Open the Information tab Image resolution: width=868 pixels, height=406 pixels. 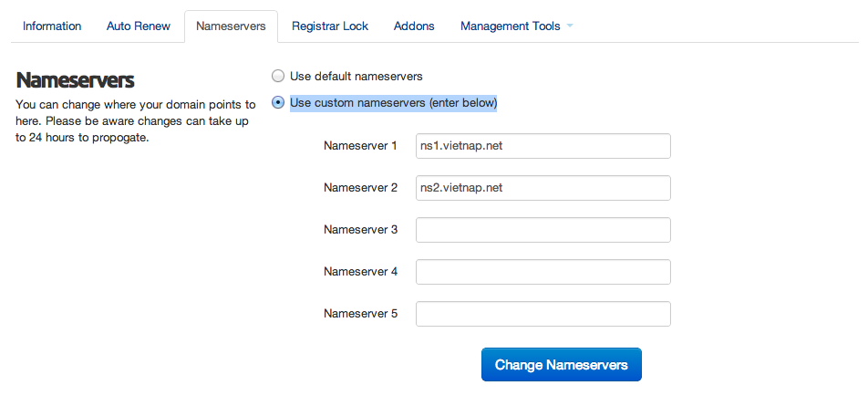pos(52,26)
